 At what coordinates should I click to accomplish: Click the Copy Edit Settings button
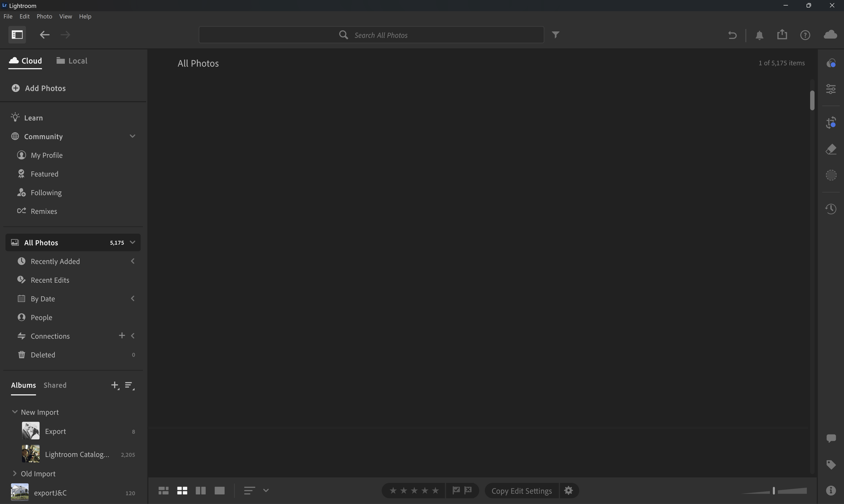tap(522, 490)
